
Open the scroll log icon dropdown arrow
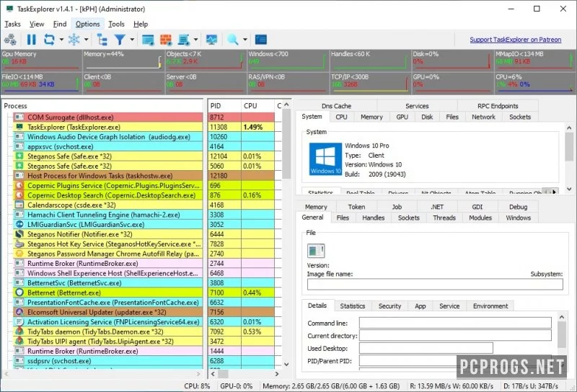tap(195, 40)
